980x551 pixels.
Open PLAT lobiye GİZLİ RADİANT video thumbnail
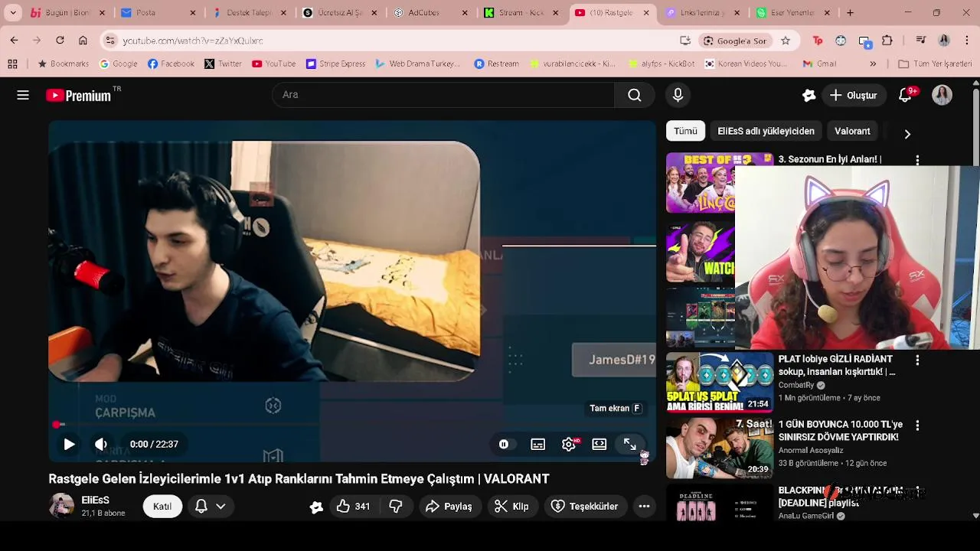point(720,382)
